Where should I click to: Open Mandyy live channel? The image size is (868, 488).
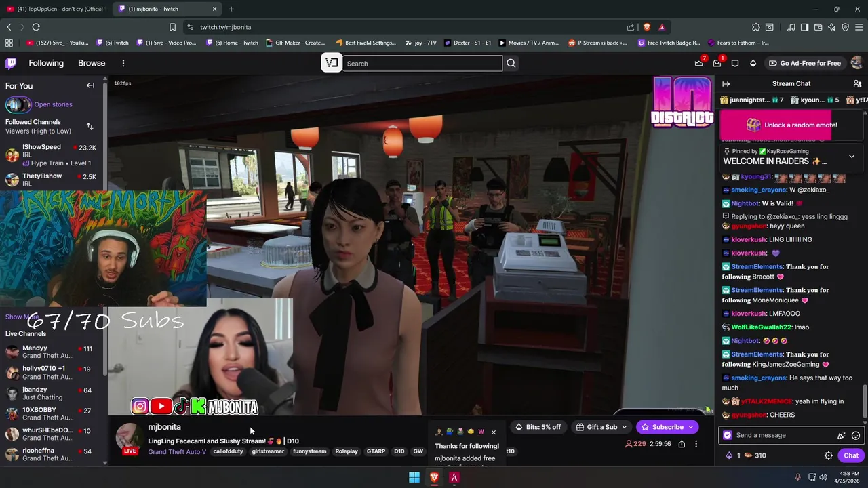tap(52, 352)
